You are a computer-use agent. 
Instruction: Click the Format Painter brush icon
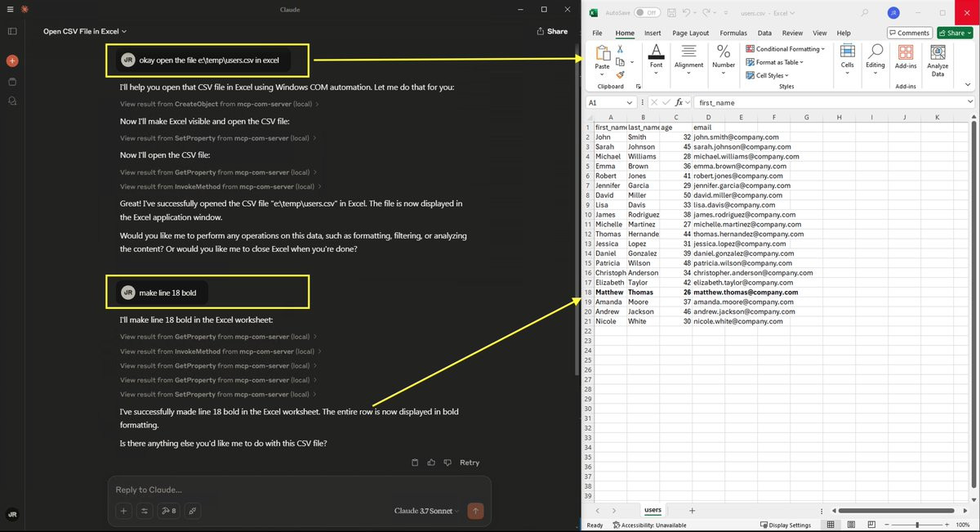pyautogui.click(x=620, y=74)
